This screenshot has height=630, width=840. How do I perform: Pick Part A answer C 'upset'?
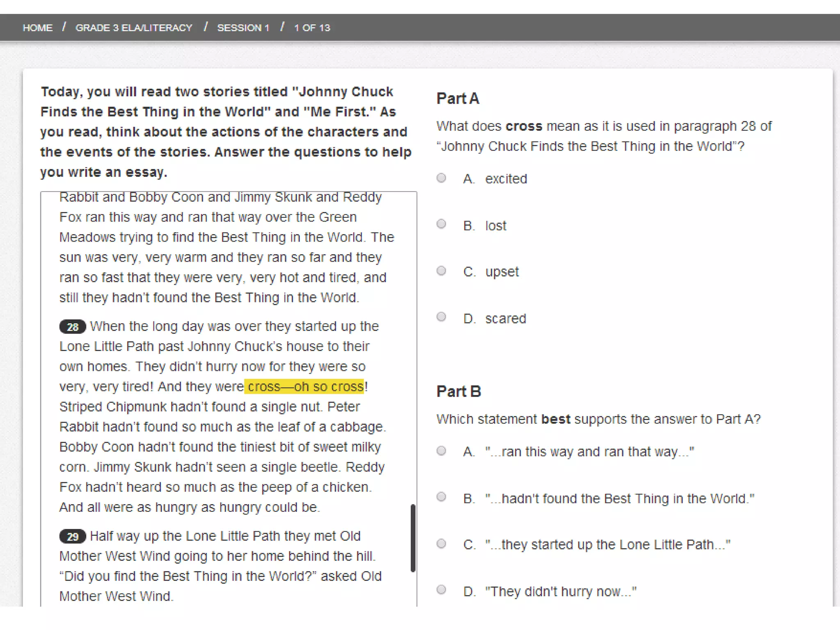tap(441, 271)
